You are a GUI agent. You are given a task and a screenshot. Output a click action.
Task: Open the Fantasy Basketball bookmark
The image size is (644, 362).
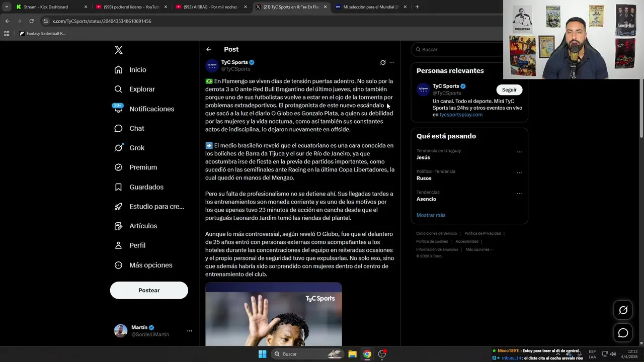42,34
